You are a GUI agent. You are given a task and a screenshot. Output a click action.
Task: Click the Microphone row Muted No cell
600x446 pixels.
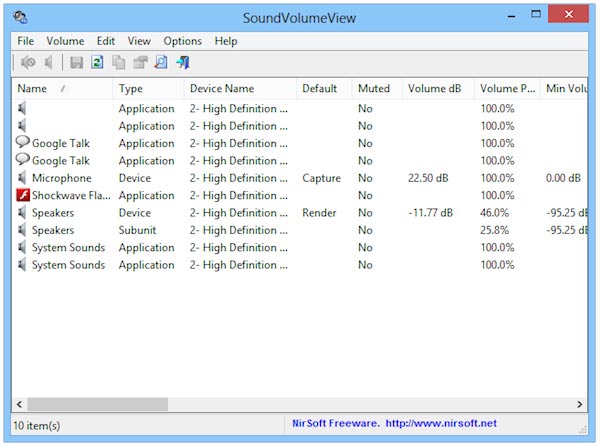pos(365,178)
